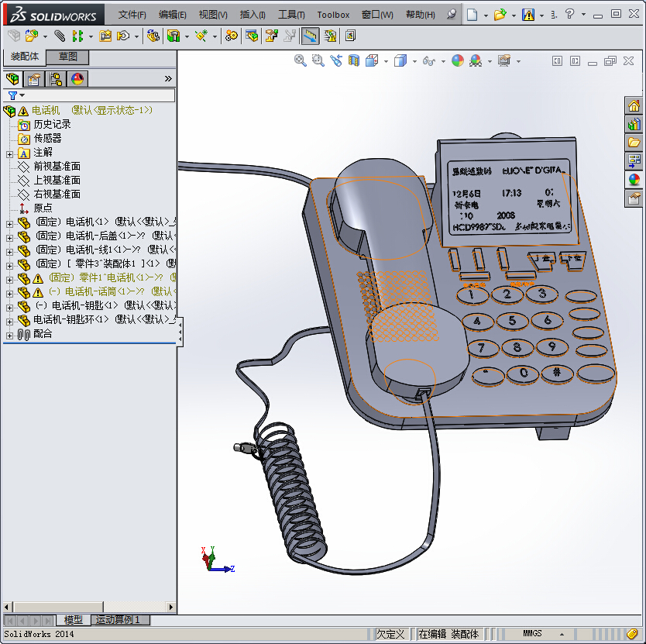Open the ConfigurationManager tab icon

[x=55, y=79]
